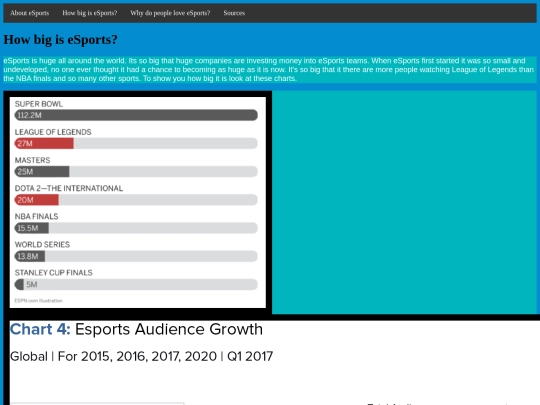Click the WORLD SERIES label
This screenshot has width=540, height=405.
42,245
